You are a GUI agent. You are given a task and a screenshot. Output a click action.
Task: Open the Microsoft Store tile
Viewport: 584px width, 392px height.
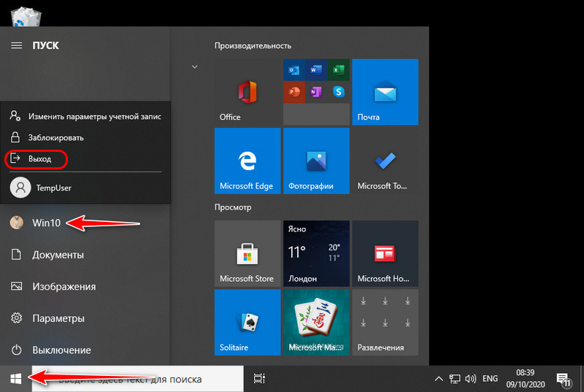point(247,253)
